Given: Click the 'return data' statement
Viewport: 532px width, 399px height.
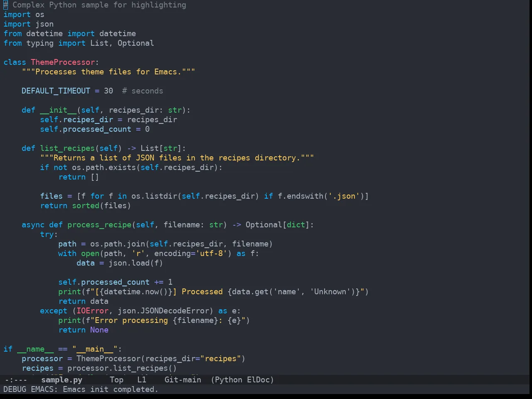Looking at the screenshot, I should (83, 301).
